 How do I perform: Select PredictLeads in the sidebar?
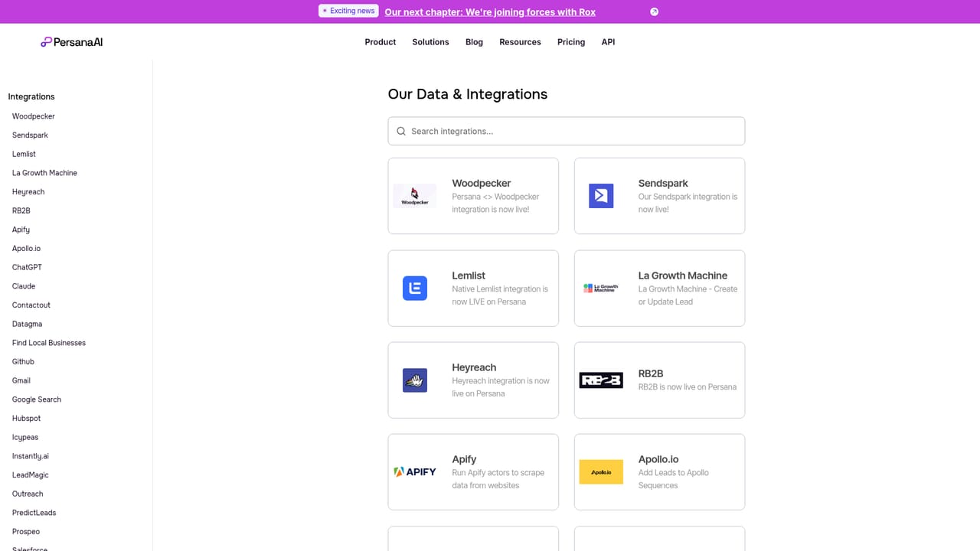coord(34,513)
